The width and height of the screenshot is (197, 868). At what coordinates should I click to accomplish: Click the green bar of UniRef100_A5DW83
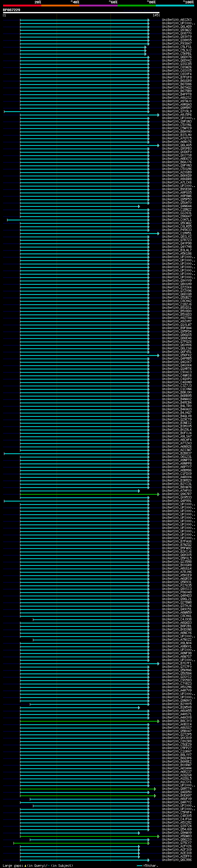click(90, 837)
